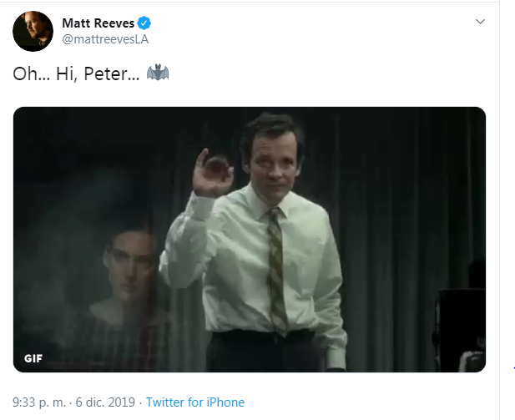Click the striped necktie in the GIF
Viewport: 515px width, 420px height.
pos(276,267)
